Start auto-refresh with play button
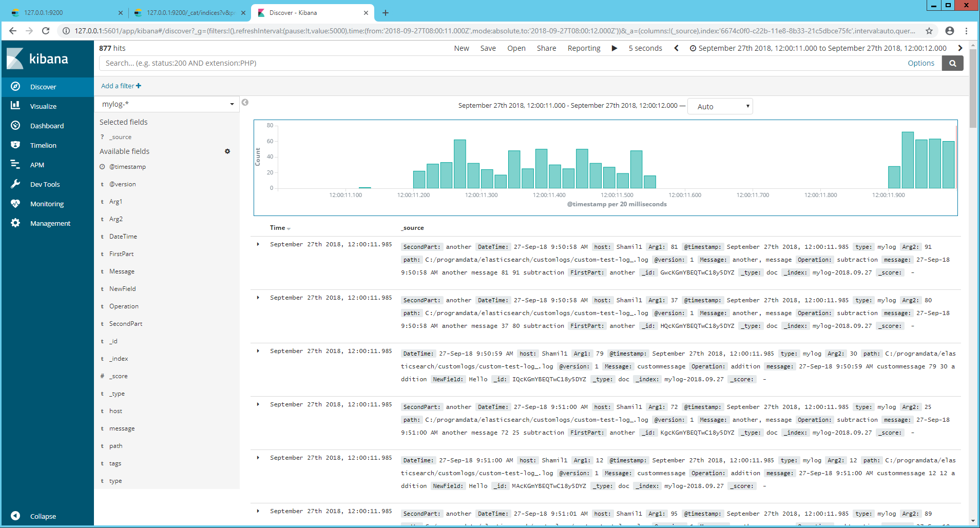The height and width of the screenshot is (528, 980). pos(614,48)
